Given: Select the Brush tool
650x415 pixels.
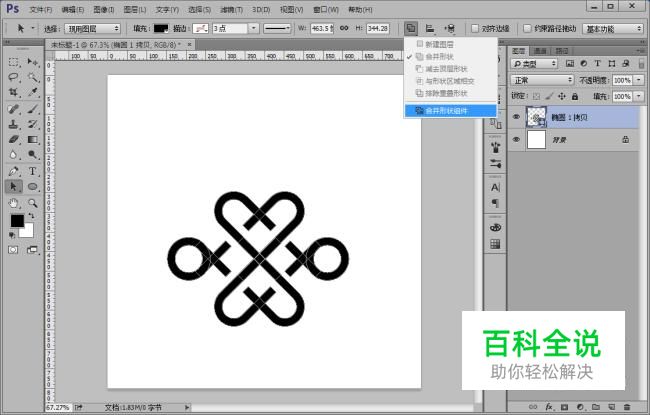Looking at the screenshot, I should (x=32, y=109).
